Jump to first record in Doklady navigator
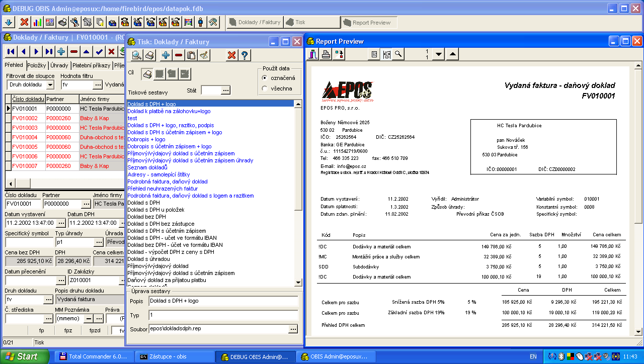644x364 pixels. click(11, 51)
